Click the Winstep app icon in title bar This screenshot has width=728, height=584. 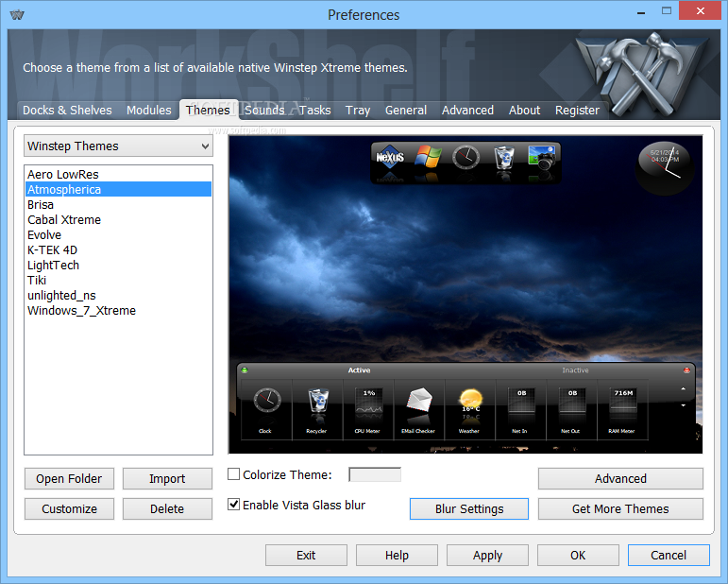pos(17,15)
